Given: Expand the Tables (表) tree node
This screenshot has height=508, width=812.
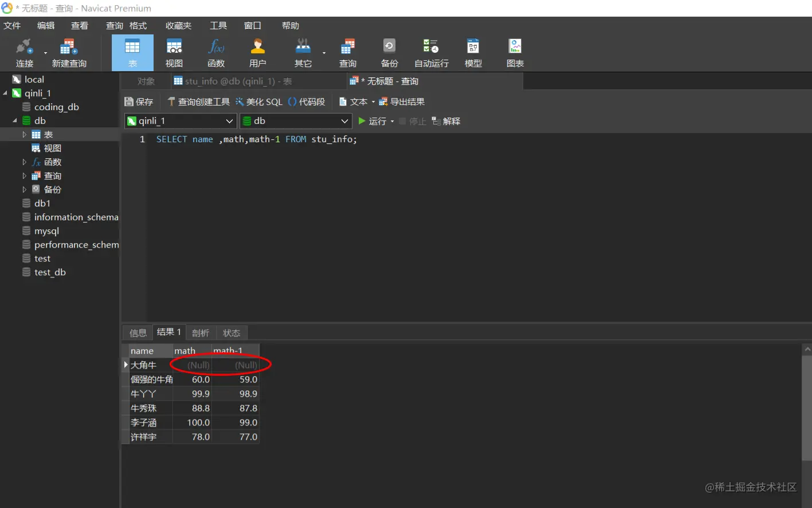Looking at the screenshot, I should point(24,134).
